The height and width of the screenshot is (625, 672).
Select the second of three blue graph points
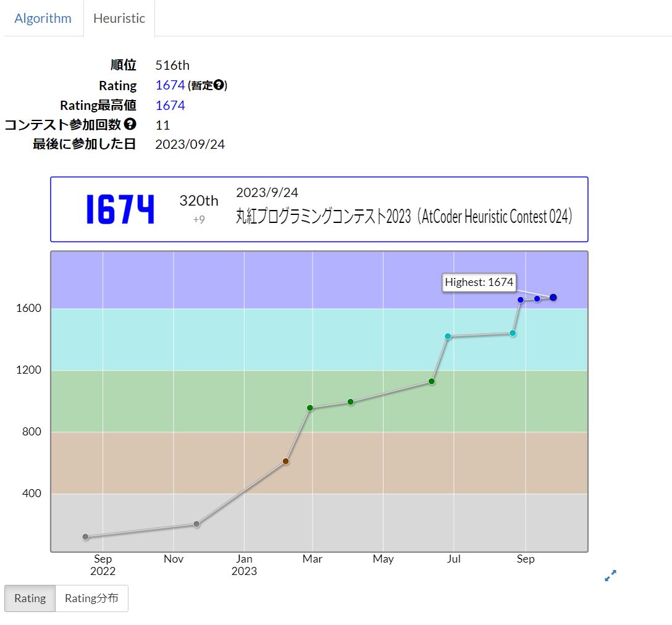pyautogui.click(x=537, y=298)
